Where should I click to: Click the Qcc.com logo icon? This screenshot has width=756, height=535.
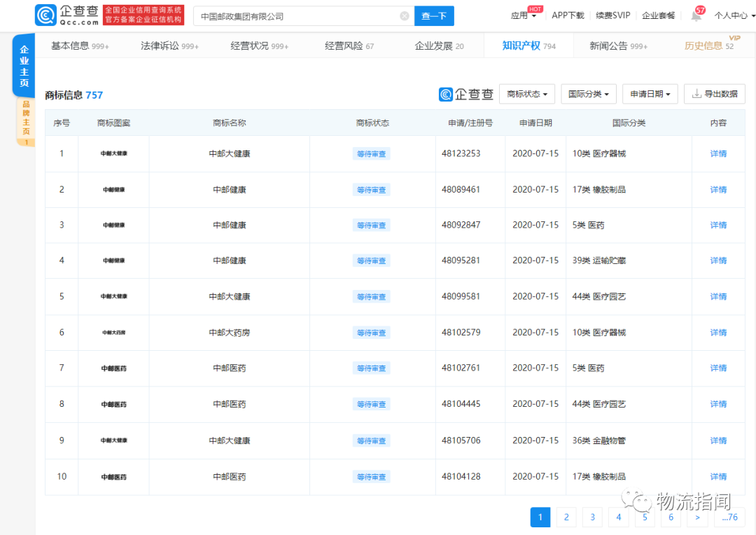(x=45, y=15)
